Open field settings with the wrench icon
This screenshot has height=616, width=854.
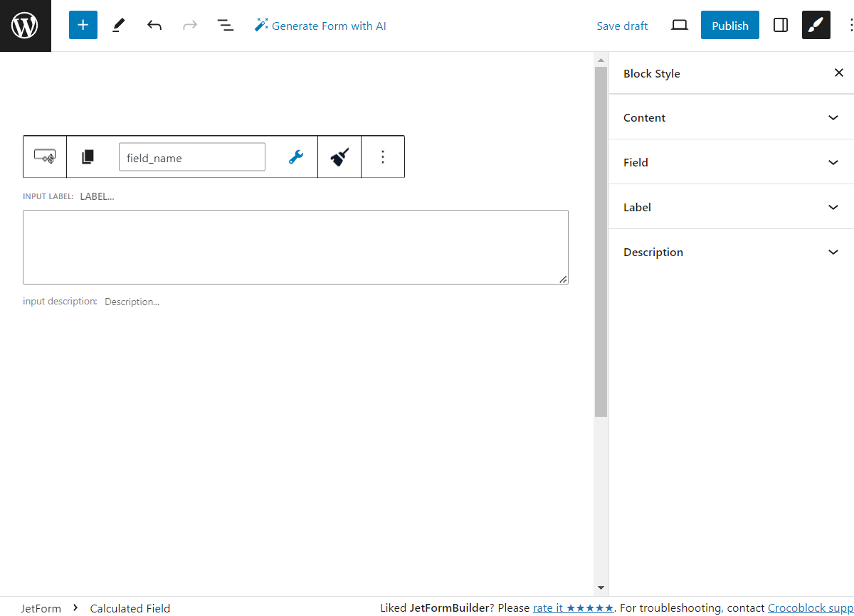pos(295,156)
